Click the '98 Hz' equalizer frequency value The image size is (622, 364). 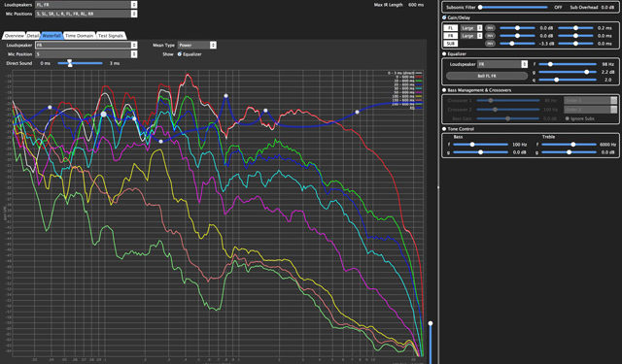(x=607, y=64)
